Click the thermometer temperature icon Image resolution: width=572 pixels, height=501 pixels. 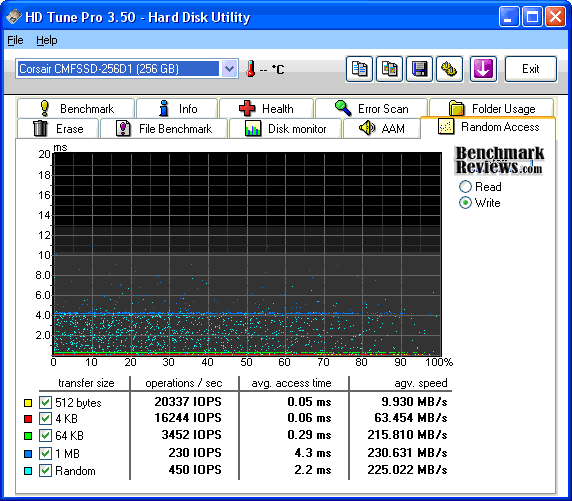click(250, 69)
